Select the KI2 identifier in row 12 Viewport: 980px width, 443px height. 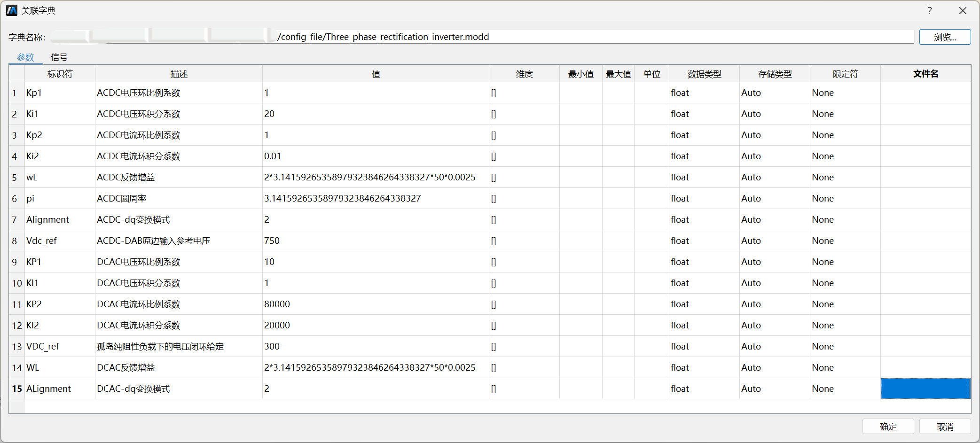60,325
